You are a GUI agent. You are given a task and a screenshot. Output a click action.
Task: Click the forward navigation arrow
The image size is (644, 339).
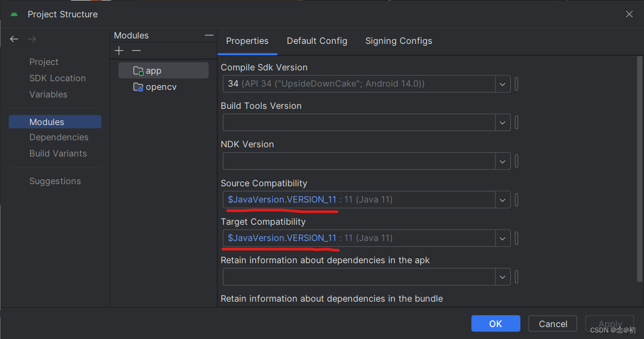31,38
